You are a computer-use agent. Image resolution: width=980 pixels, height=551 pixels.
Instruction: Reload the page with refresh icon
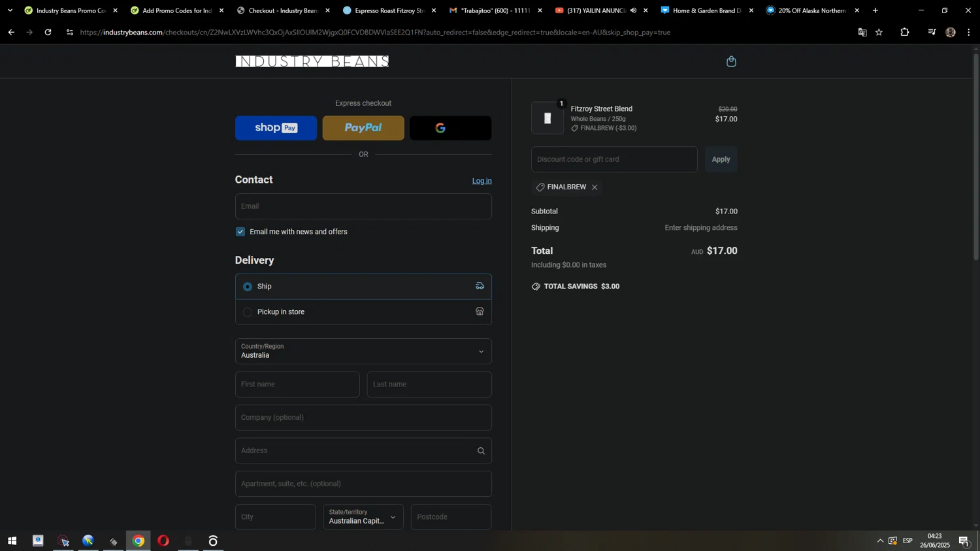[x=48, y=32]
